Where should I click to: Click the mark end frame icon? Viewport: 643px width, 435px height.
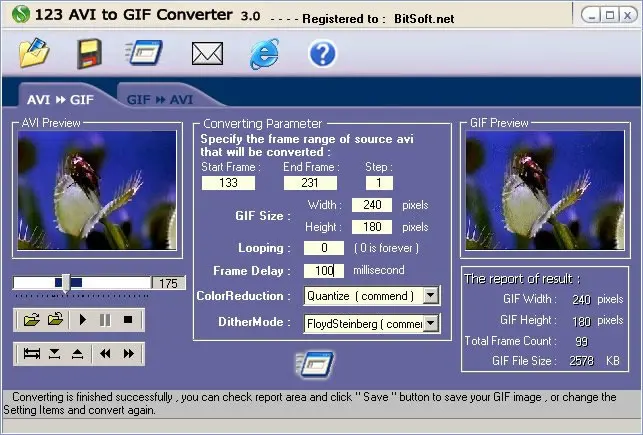[77, 354]
